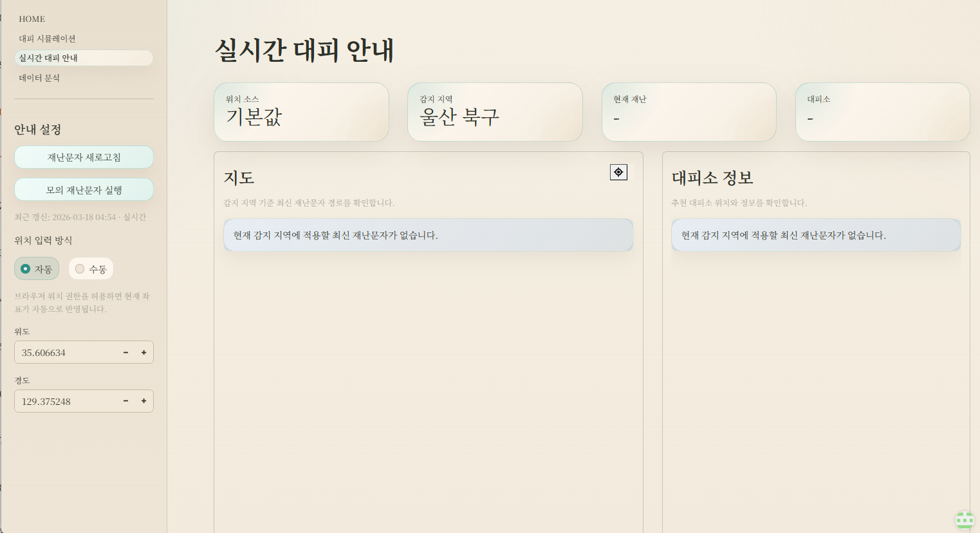Viewport: 980px width, 533px height.
Task: Click the 지도 panel description text
Action: (309, 203)
